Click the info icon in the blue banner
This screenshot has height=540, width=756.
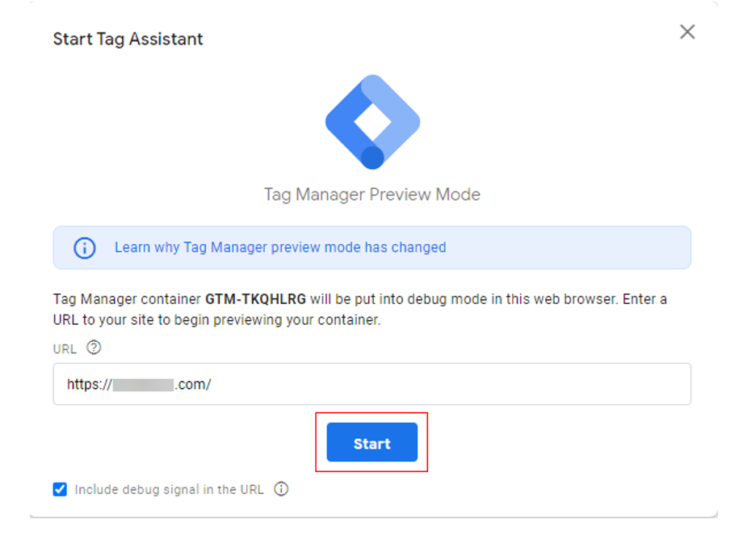[85, 248]
